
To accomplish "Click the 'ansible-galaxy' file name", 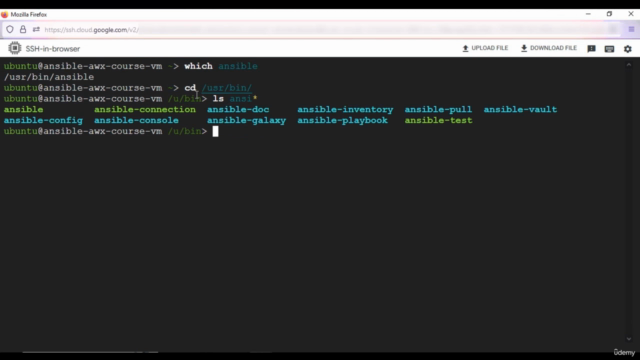I will coord(247,120).
